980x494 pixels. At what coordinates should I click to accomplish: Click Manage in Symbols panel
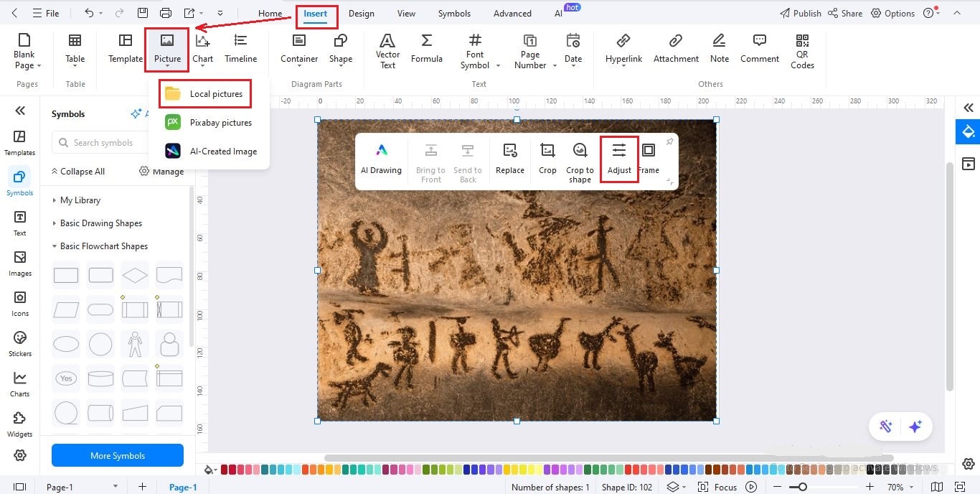(161, 172)
